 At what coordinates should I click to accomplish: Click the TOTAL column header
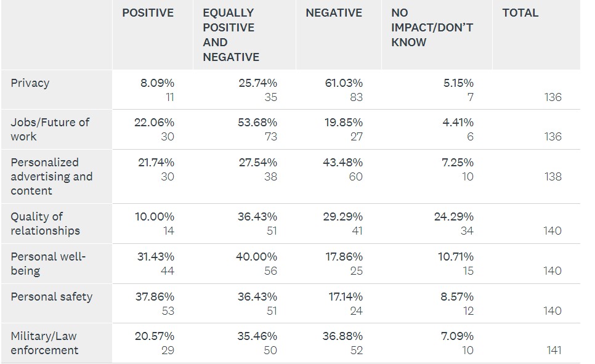click(520, 13)
